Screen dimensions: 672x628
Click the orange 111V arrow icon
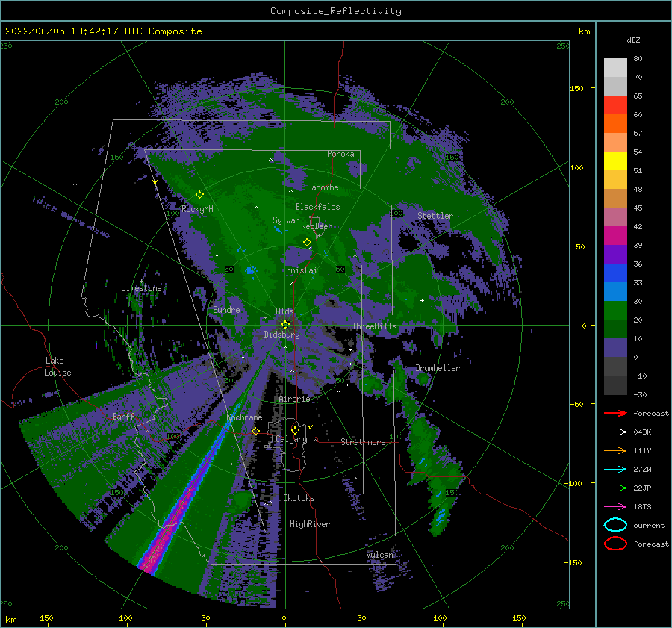pyautogui.click(x=615, y=450)
